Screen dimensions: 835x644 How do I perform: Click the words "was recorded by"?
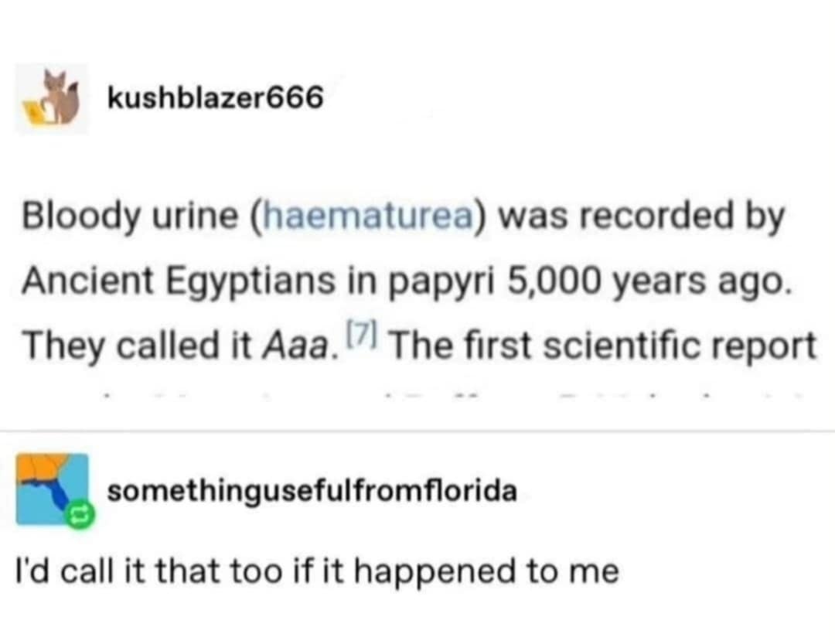coord(640,217)
